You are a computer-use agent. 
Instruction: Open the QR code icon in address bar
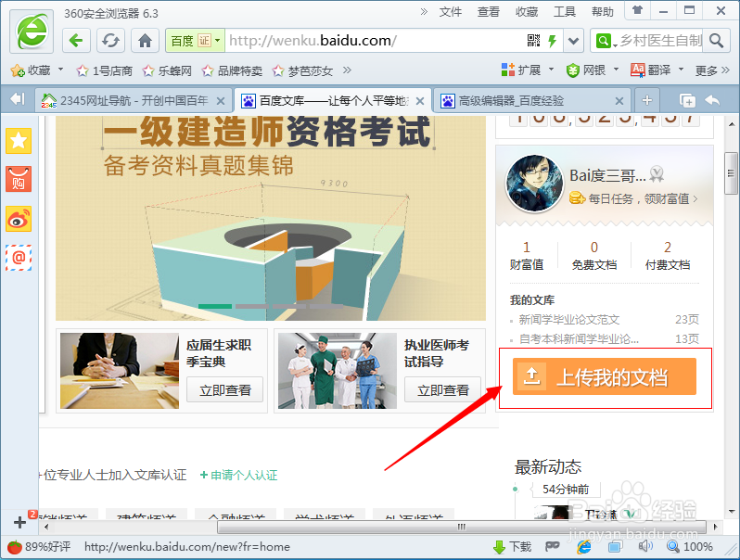[x=533, y=41]
